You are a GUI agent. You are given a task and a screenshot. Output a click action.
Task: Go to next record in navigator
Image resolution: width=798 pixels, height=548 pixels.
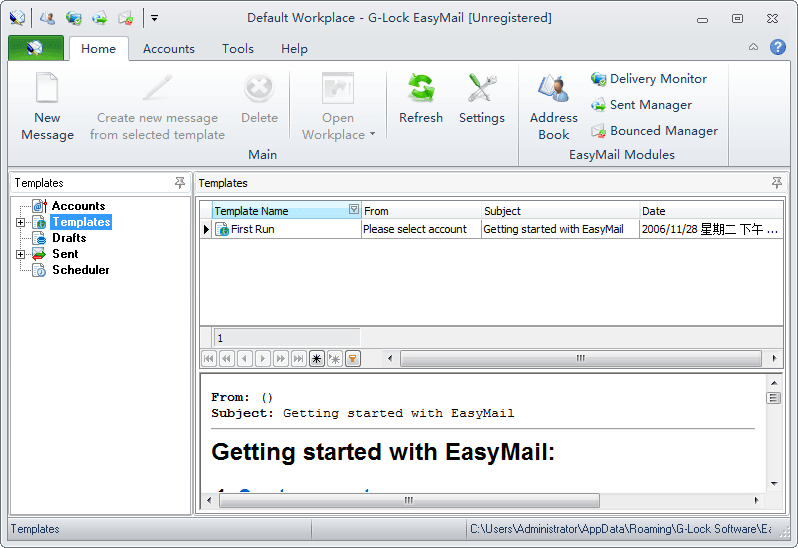coord(263,359)
